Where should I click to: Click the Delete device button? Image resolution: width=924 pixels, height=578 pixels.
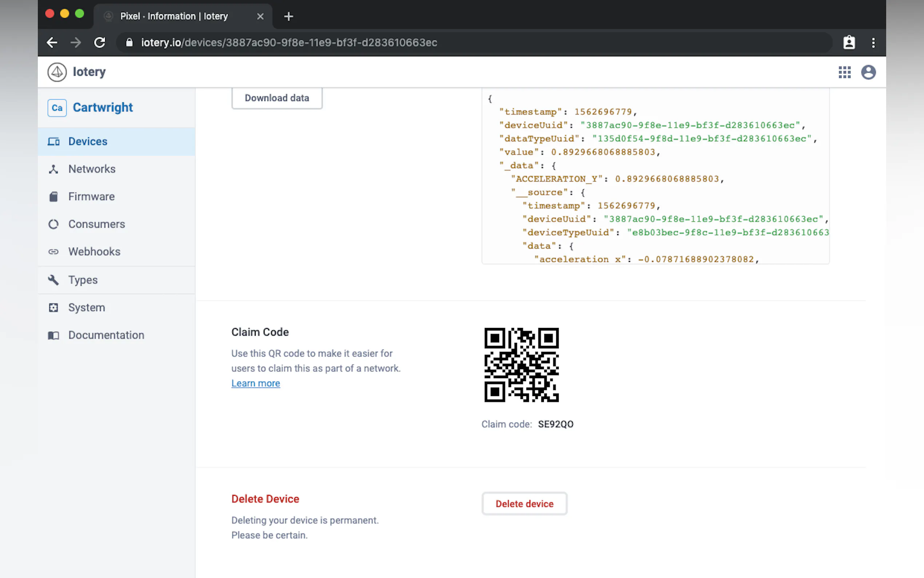coord(525,503)
